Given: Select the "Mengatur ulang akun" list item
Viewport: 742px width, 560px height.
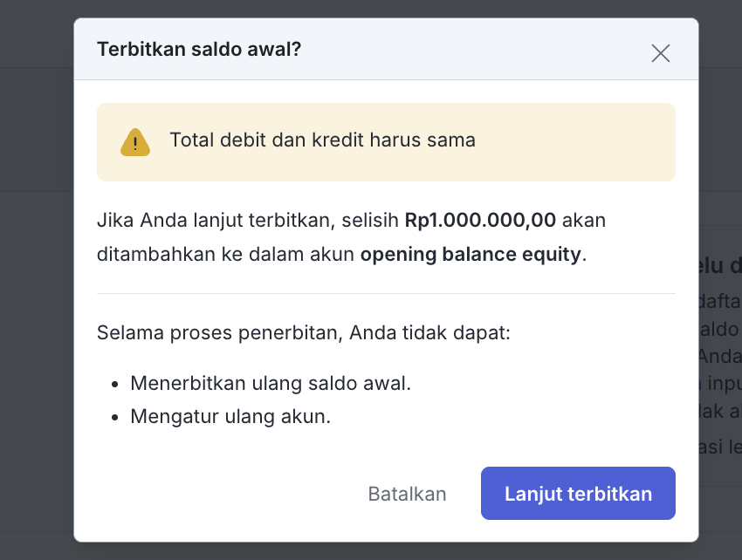Looking at the screenshot, I should tap(230, 416).
